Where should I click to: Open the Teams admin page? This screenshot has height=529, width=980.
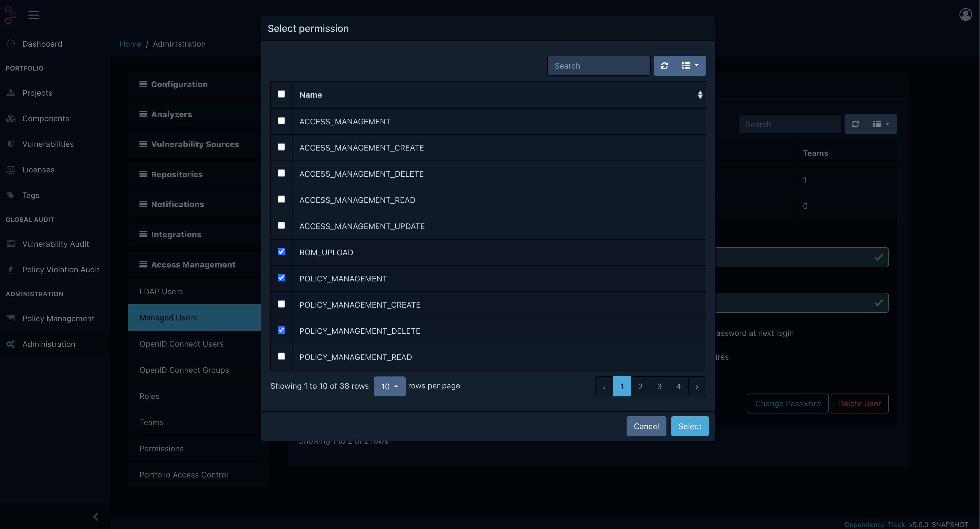pos(194,423)
